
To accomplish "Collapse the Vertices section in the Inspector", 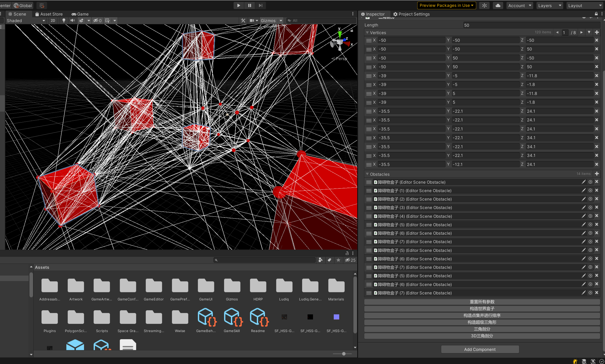I will click(x=367, y=32).
